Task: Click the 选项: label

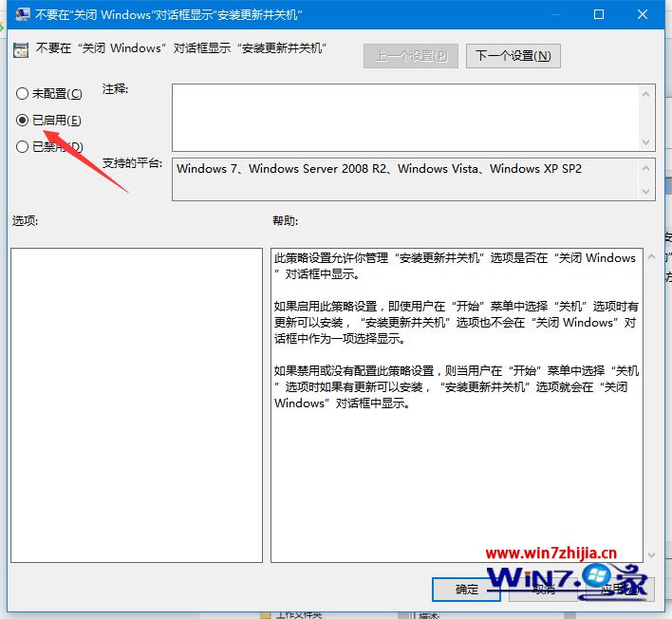Action: coord(25,221)
